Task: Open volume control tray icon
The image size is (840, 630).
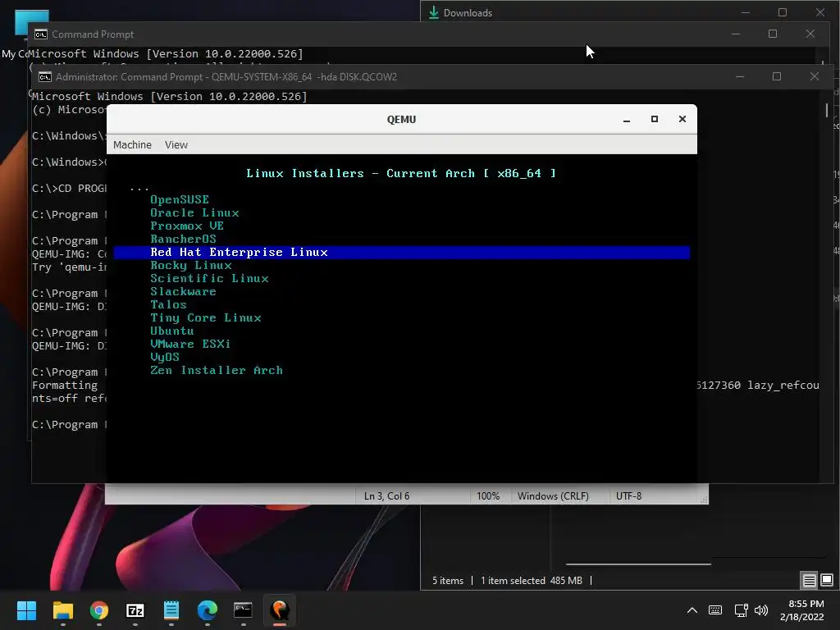Action: [760, 610]
